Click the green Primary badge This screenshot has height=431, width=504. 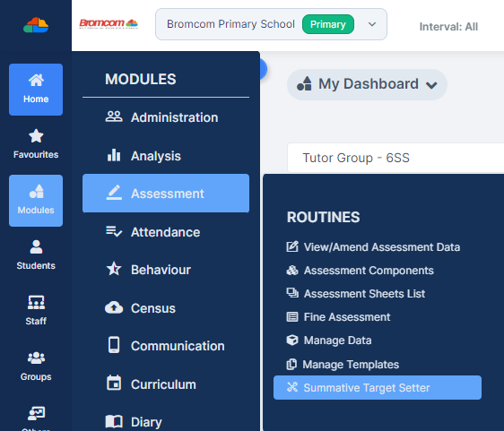(328, 24)
